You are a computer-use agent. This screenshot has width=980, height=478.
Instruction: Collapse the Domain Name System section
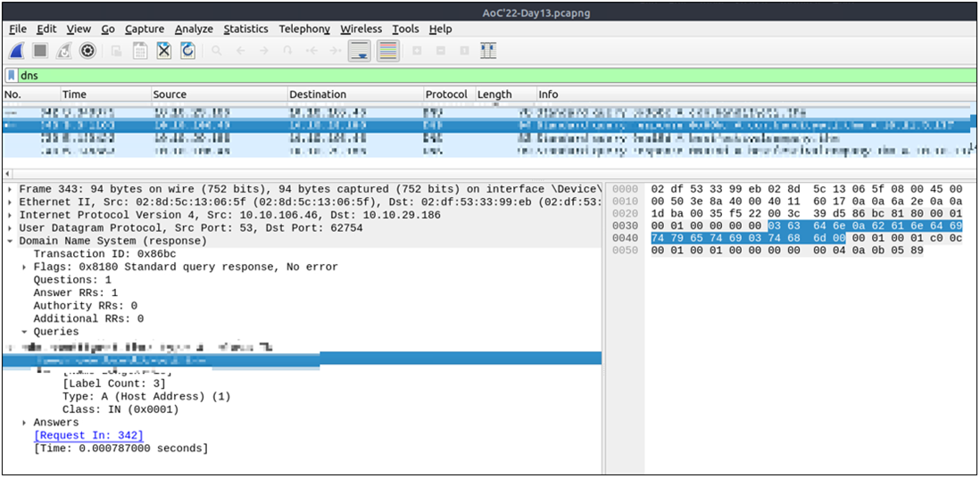coord(10,241)
